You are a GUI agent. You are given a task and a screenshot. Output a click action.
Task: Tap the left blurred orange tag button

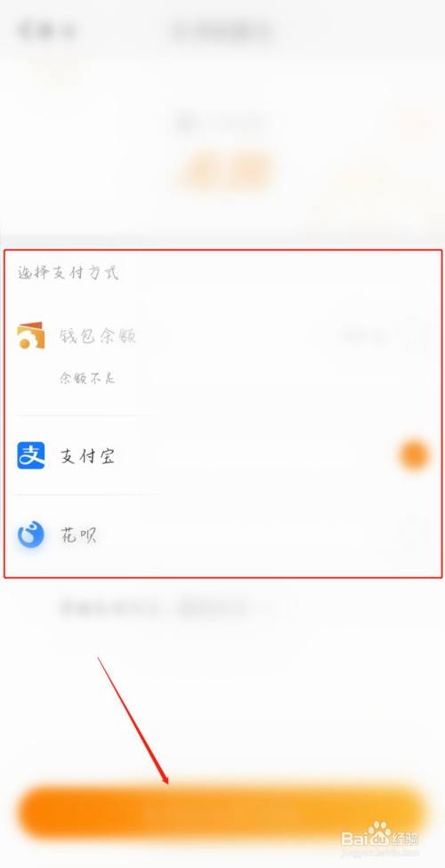[202, 170]
